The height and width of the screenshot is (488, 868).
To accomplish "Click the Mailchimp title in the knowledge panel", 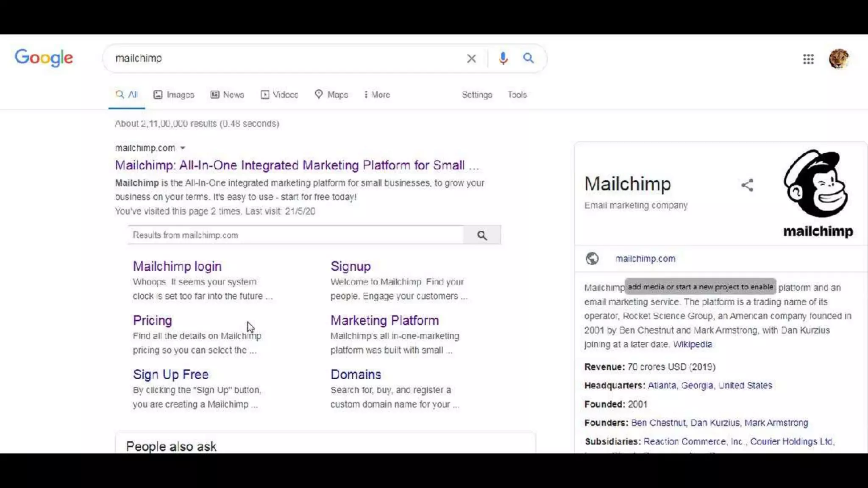I will click(x=627, y=183).
